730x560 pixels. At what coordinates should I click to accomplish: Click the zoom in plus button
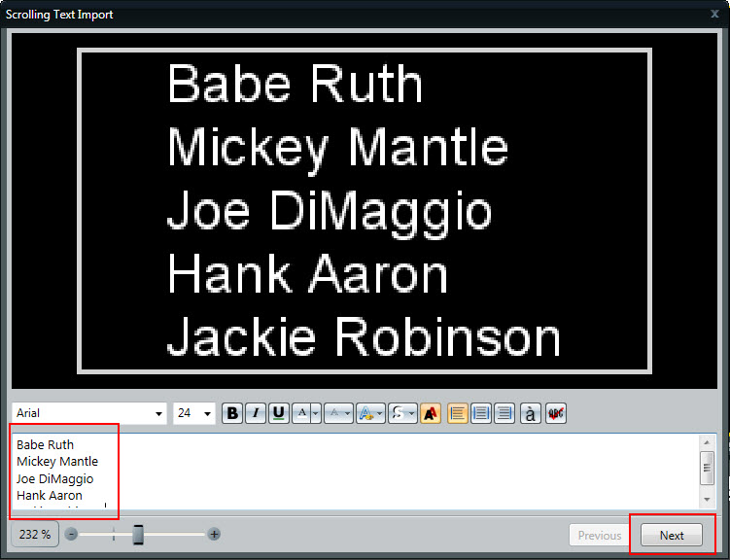(214, 535)
